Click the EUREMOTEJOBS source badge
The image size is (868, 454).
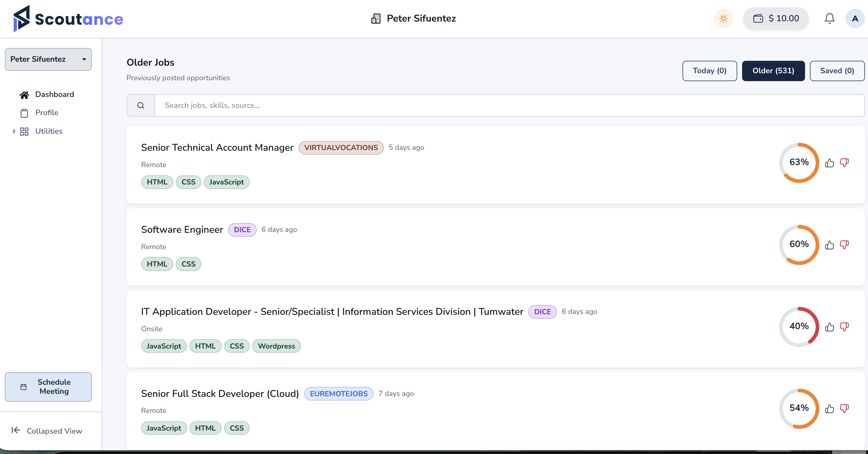[x=339, y=394]
